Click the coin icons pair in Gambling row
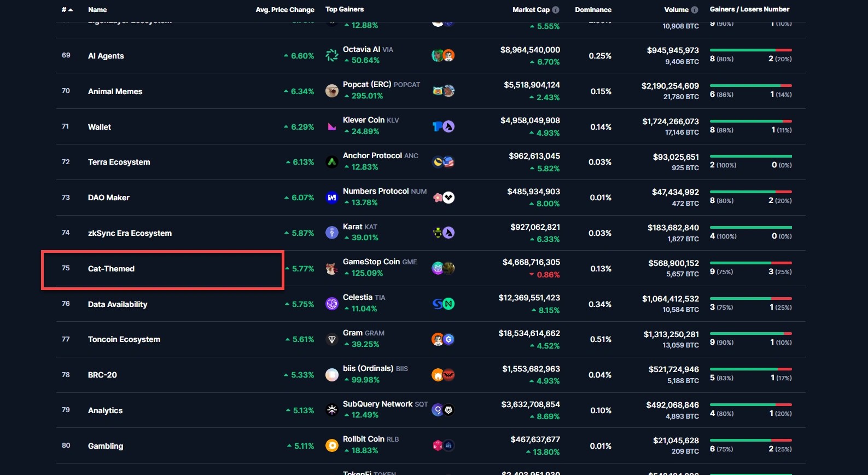Viewport: 868px width, 475px height. pyautogui.click(x=443, y=445)
